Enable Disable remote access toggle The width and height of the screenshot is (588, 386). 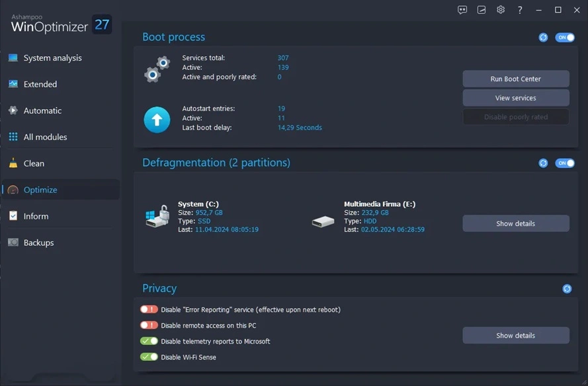click(149, 325)
